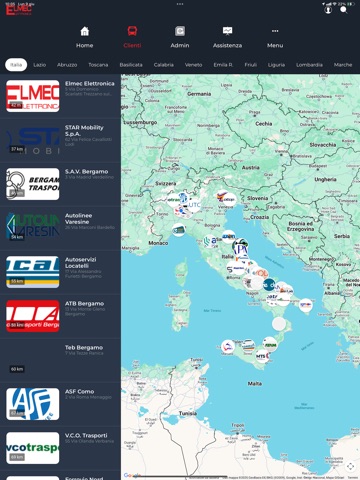This screenshot has height=480, width=360.
Task: Tap the ASF Como logo thumbnail
Action: pos(33,404)
